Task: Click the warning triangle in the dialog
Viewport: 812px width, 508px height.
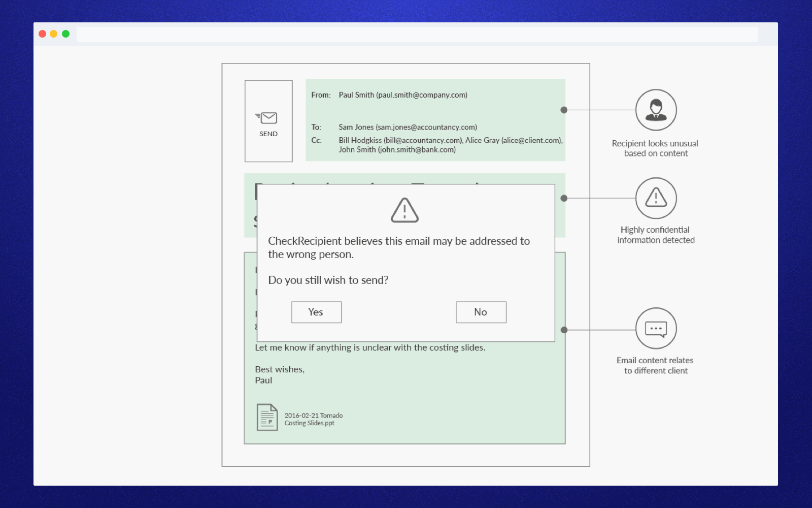Action: point(404,210)
